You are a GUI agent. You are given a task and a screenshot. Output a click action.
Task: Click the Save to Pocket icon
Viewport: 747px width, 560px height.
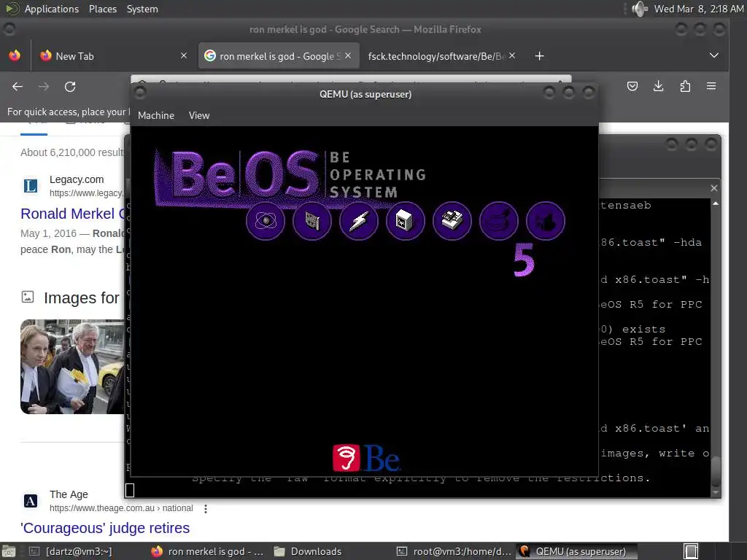pyautogui.click(x=632, y=86)
